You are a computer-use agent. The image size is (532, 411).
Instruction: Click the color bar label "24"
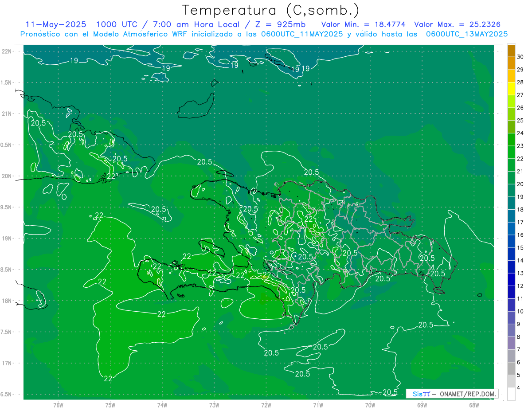[x=520, y=133]
